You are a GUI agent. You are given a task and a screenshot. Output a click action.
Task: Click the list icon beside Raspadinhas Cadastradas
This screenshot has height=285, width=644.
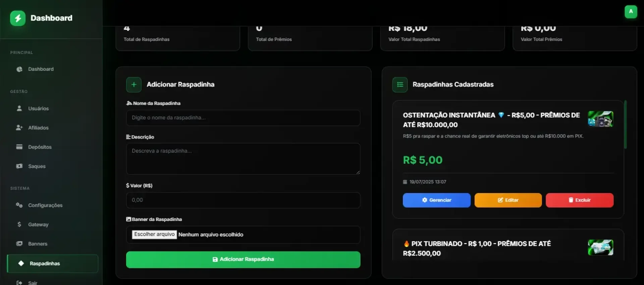(x=400, y=84)
